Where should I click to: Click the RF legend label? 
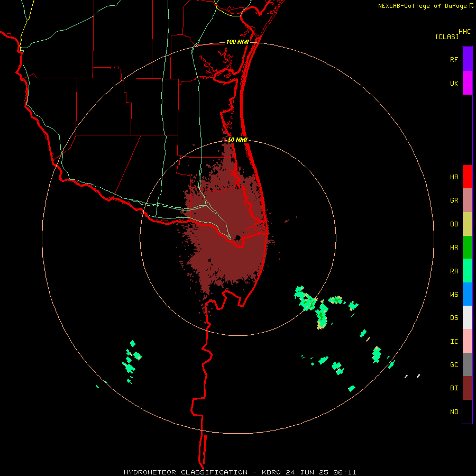coord(454,59)
